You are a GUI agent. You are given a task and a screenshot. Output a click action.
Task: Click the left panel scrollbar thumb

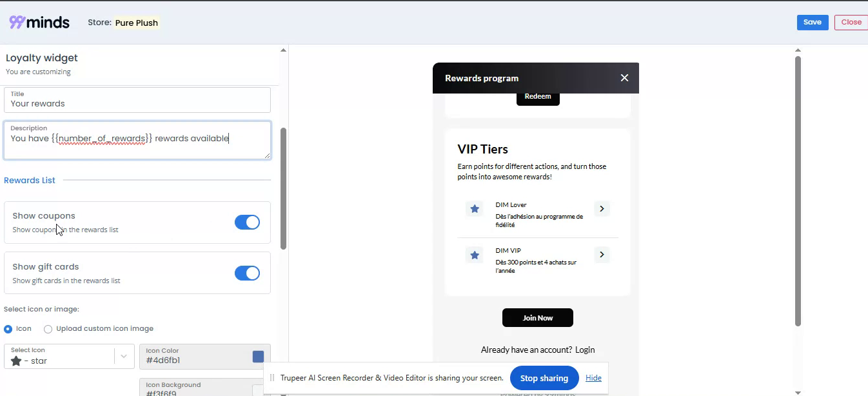click(x=283, y=188)
